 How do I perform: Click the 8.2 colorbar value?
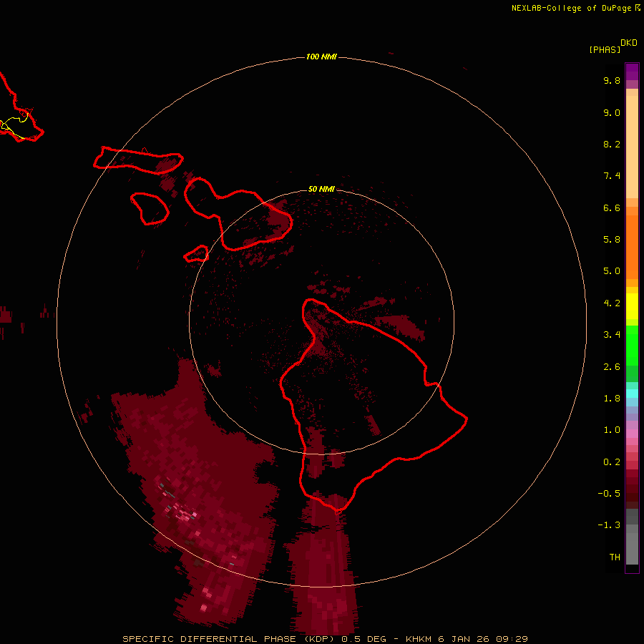[x=612, y=144]
